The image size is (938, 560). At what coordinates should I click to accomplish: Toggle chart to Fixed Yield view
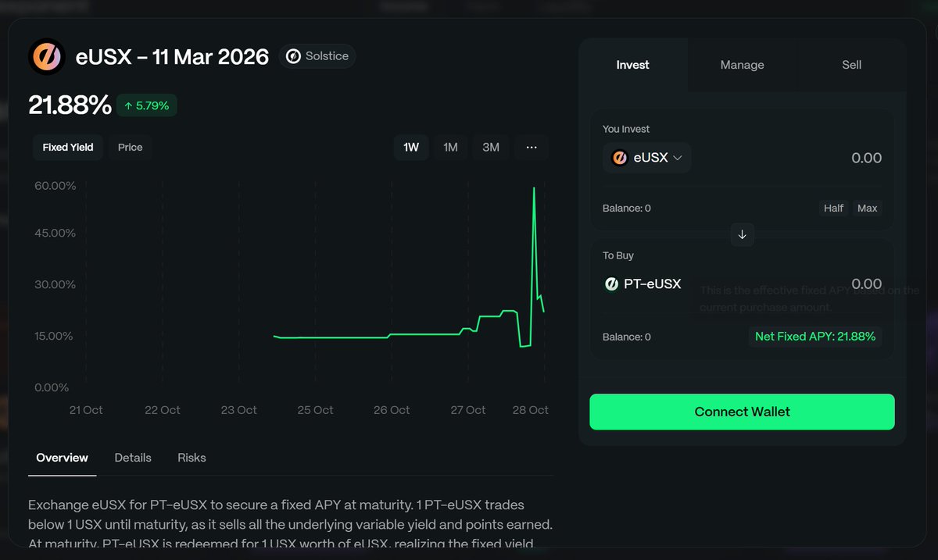(68, 147)
